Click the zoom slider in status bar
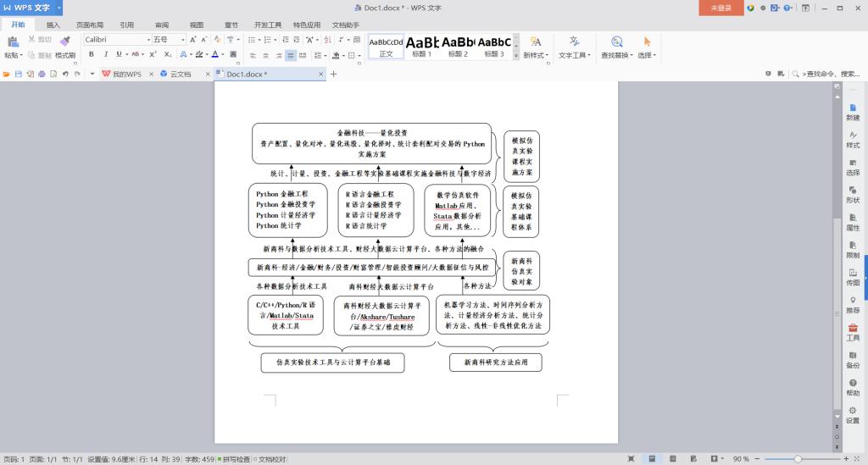Screen dimensions: 868x465 coord(797,459)
